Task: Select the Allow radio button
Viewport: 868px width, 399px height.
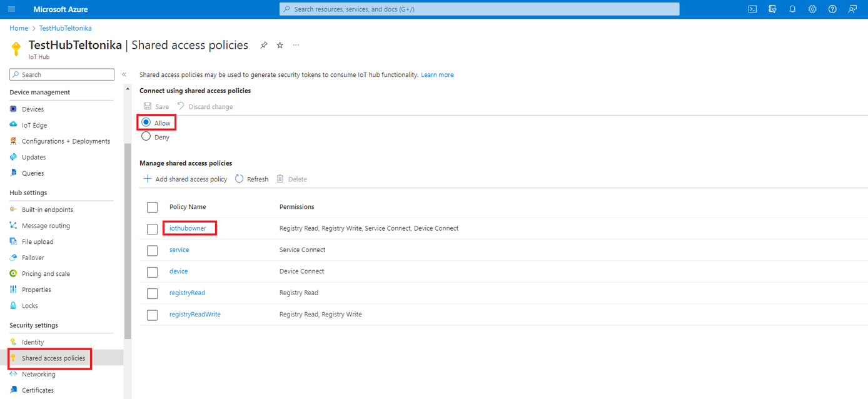Action: pos(146,122)
